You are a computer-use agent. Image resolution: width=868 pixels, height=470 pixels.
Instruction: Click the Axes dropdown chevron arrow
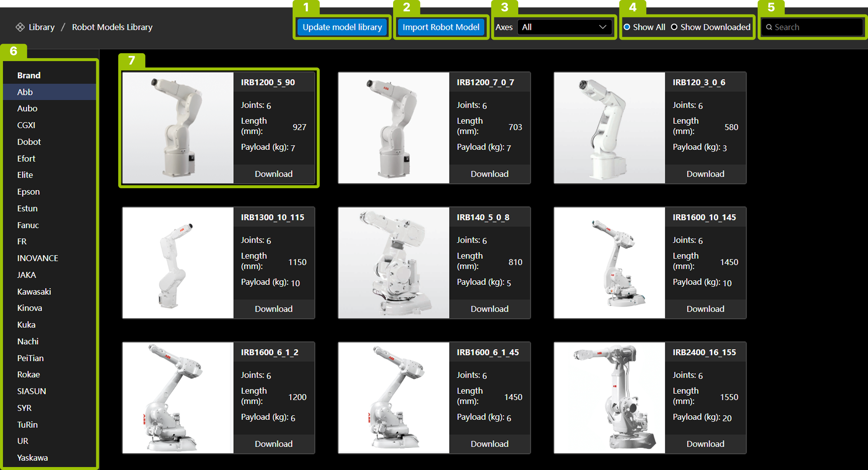point(603,27)
